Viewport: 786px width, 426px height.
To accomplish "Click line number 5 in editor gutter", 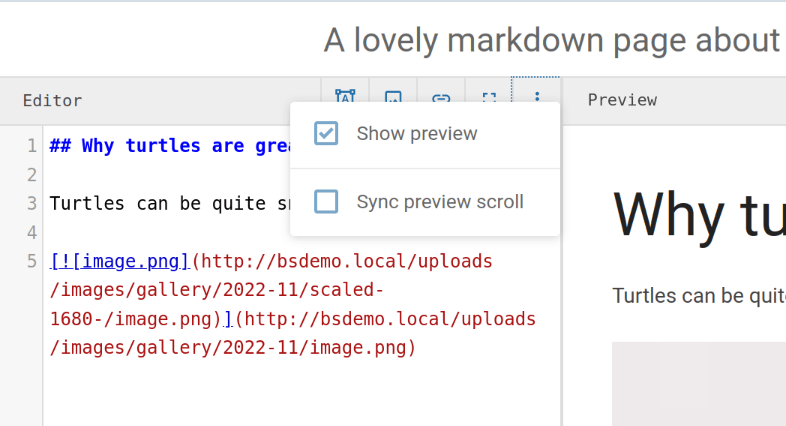I will pyautogui.click(x=32, y=262).
